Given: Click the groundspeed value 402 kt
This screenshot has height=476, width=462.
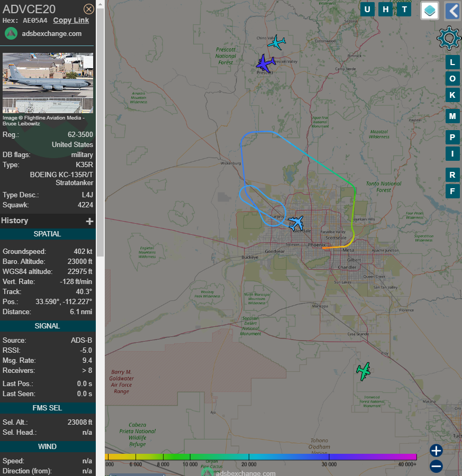Looking at the screenshot, I should tap(83, 251).
